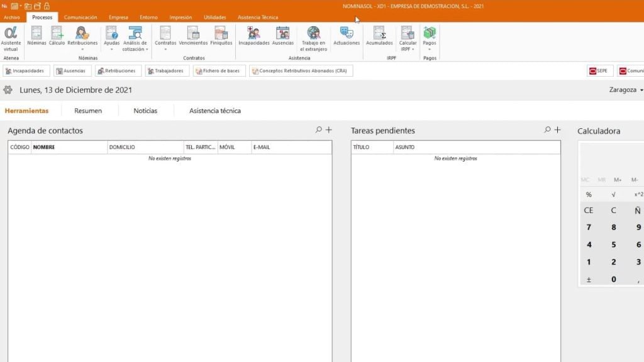The image size is (644, 362).
Task: Select the Procesos ribbon tab
Action: [42, 17]
